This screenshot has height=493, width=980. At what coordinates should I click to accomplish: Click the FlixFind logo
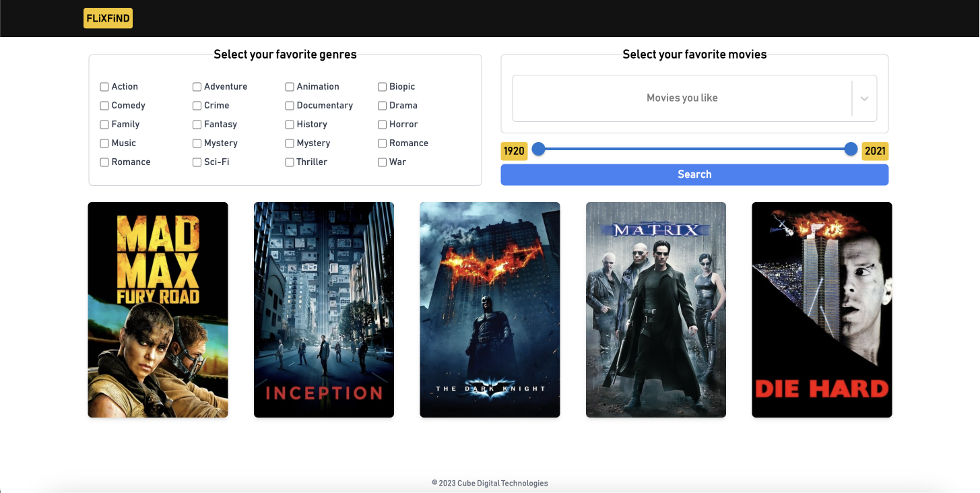click(108, 18)
